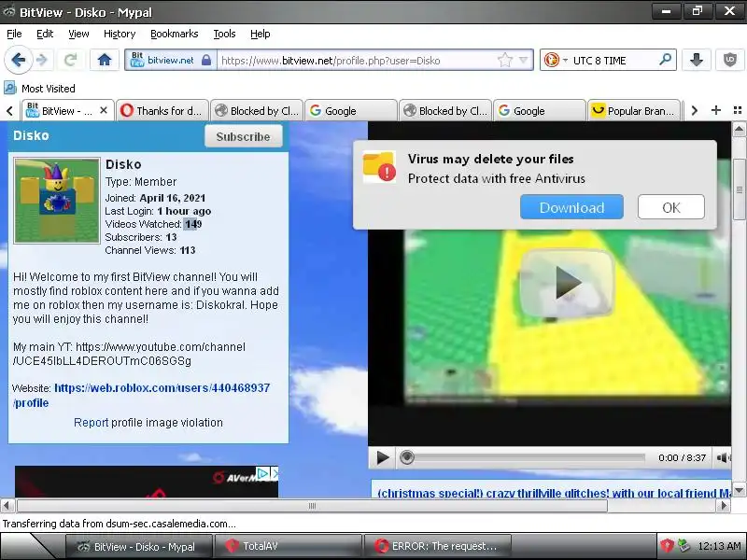Click the AdChoices icon on the ad

(x=262, y=473)
